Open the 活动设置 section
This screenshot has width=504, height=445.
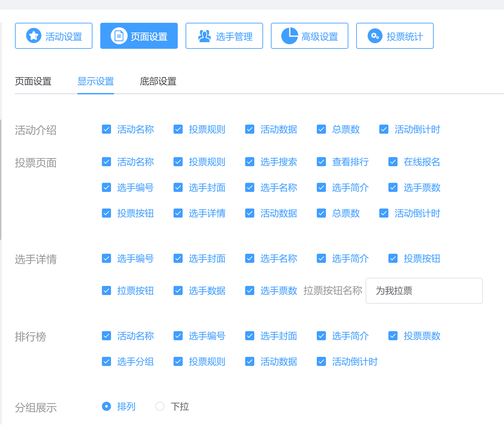pyautogui.click(x=54, y=36)
